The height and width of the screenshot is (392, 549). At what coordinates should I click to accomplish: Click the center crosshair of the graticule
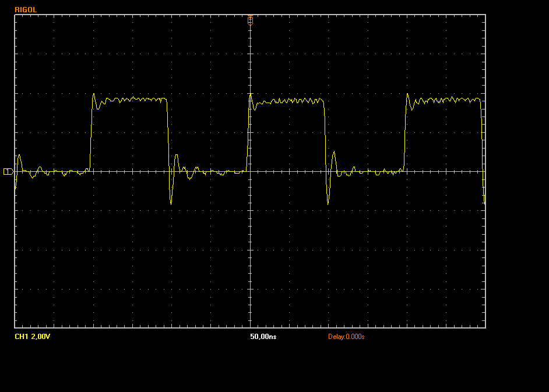[251, 171]
